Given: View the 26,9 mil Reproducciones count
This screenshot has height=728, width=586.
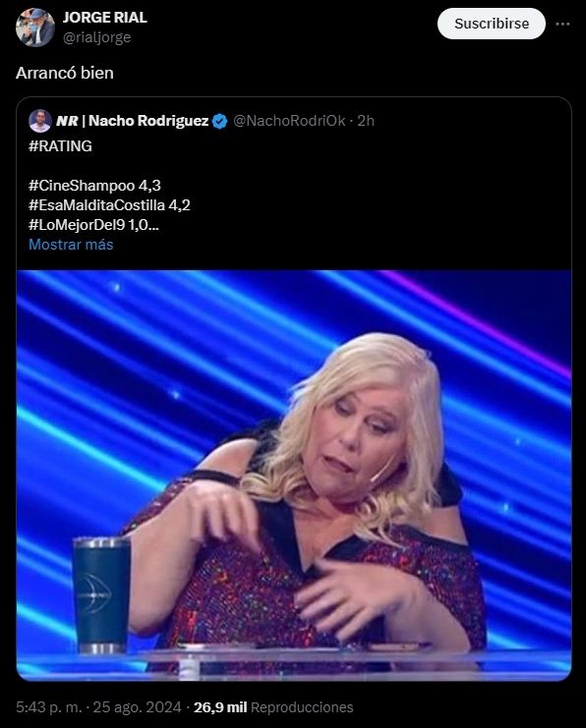Looking at the screenshot, I should click(x=273, y=707).
